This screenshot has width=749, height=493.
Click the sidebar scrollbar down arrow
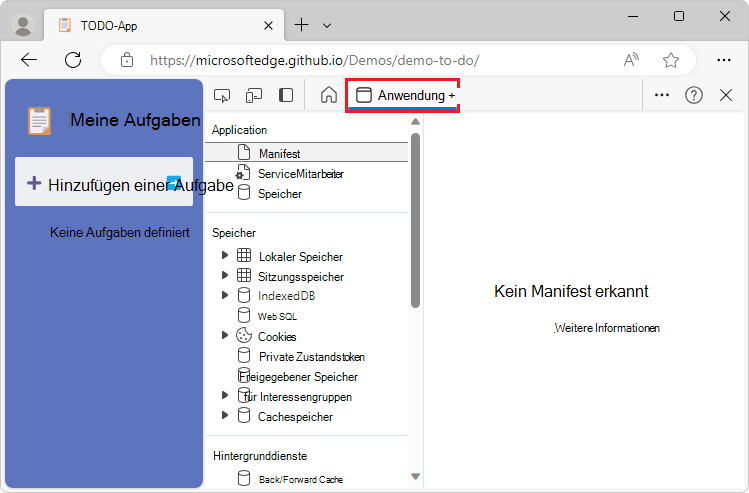[415, 476]
